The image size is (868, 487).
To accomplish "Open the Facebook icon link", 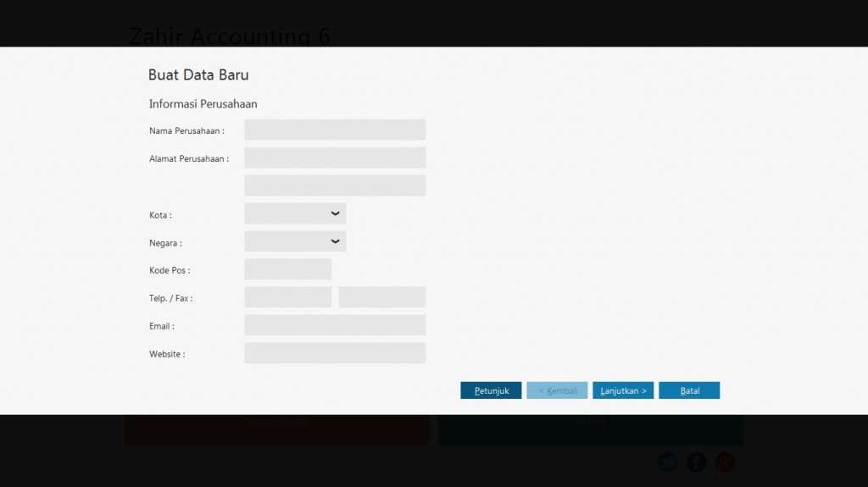I will pyautogui.click(x=696, y=462).
